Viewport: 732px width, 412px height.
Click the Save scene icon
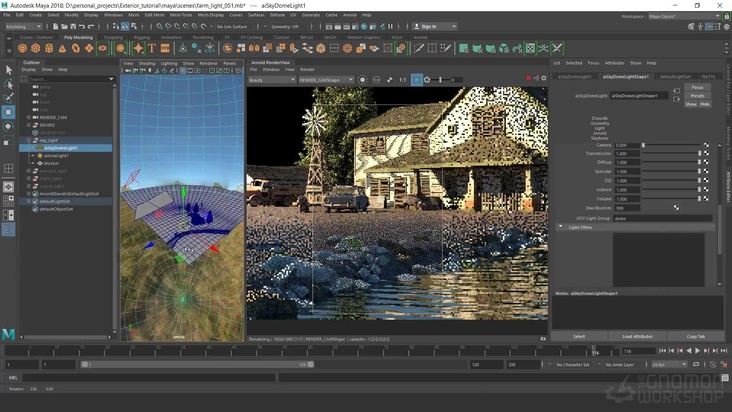(72, 27)
